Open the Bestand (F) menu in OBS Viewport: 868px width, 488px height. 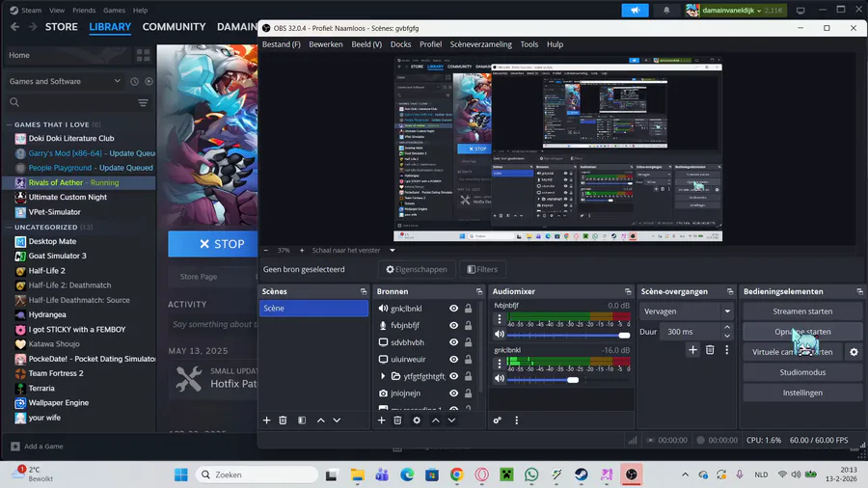tap(282, 44)
